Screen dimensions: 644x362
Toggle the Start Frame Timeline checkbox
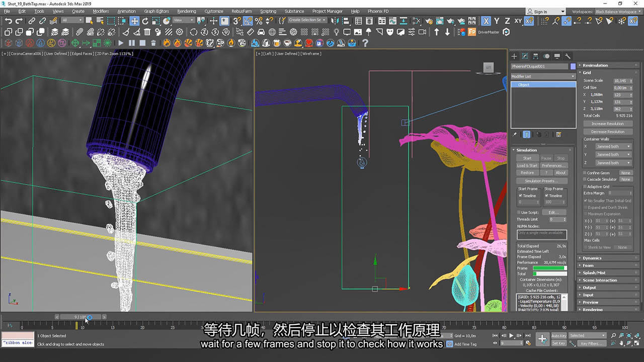[520, 196]
